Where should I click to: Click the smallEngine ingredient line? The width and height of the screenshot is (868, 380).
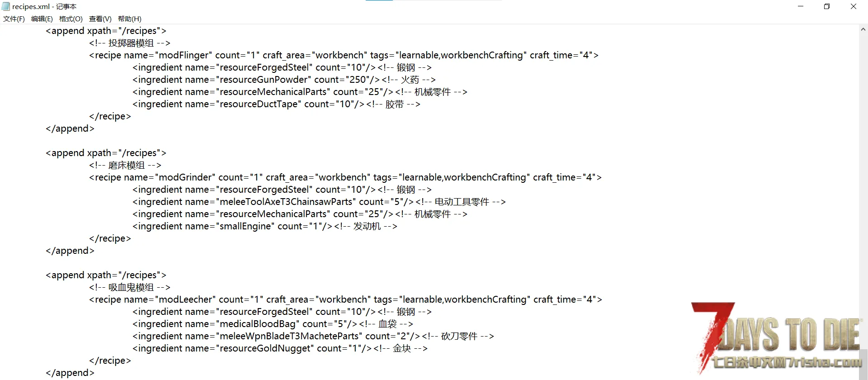265,226
